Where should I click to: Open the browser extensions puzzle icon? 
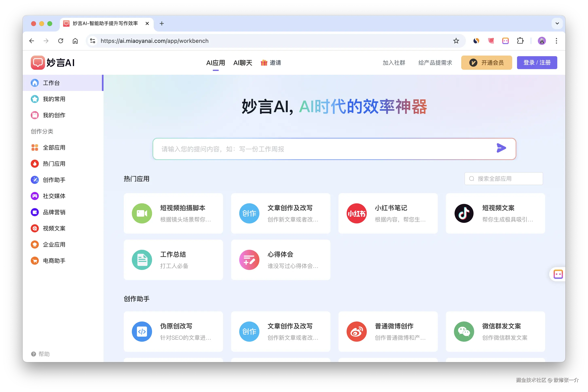[520, 41]
